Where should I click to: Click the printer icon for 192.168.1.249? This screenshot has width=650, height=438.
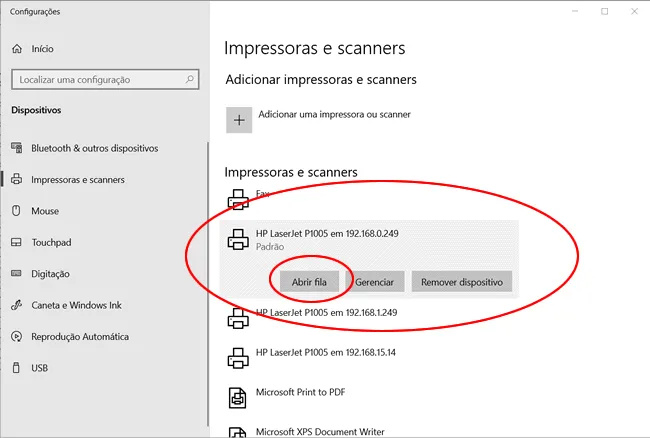click(238, 318)
